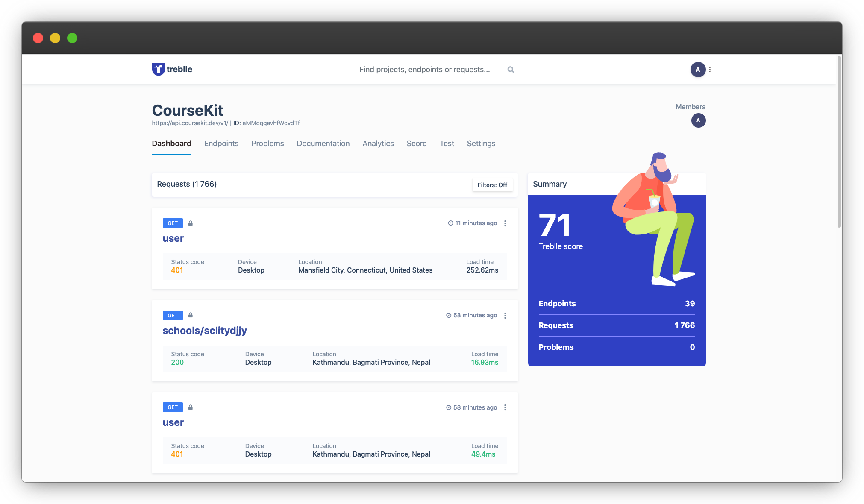Click Problems row in Summary

coord(617,347)
